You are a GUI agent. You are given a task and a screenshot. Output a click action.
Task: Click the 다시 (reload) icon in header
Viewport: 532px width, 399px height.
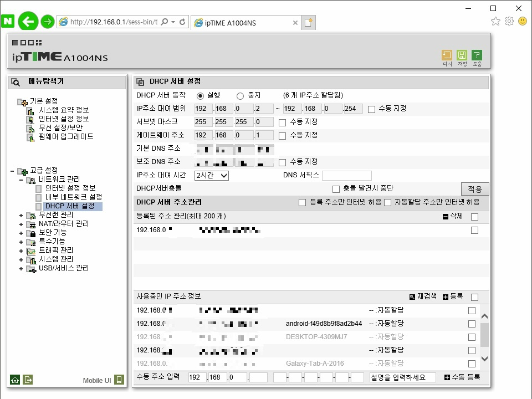[x=447, y=55]
